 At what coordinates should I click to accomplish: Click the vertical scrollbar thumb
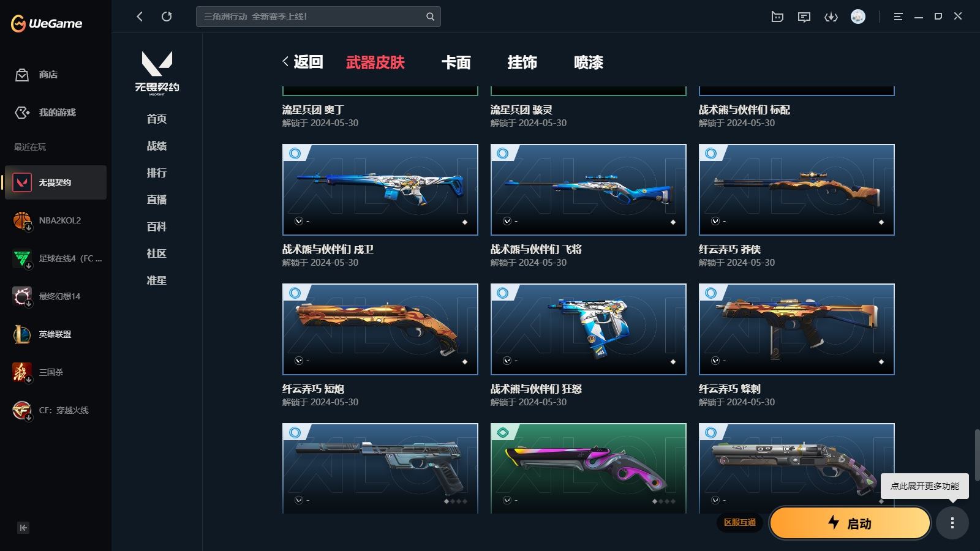click(977, 455)
